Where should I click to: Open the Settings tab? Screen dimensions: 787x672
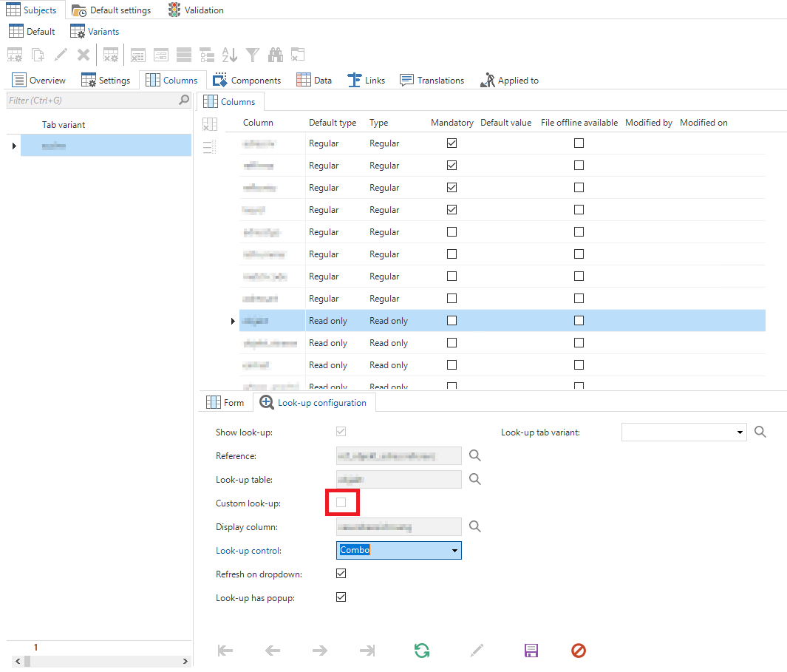[106, 81]
